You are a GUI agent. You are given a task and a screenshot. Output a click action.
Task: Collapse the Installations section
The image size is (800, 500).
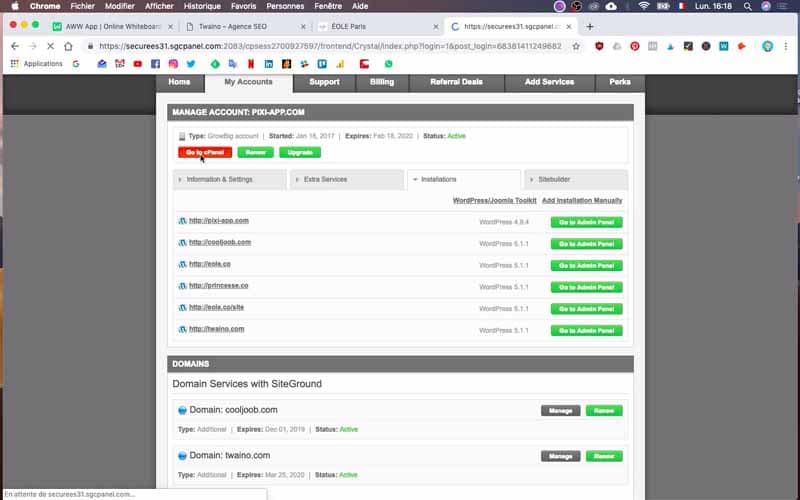(464, 180)
